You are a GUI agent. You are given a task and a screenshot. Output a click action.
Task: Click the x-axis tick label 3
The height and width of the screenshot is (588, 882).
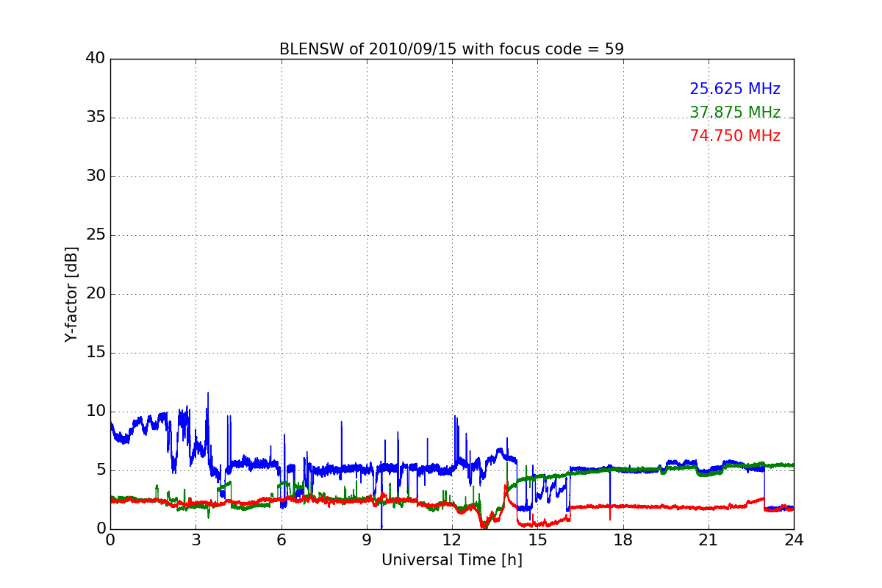tap(196, 539)
